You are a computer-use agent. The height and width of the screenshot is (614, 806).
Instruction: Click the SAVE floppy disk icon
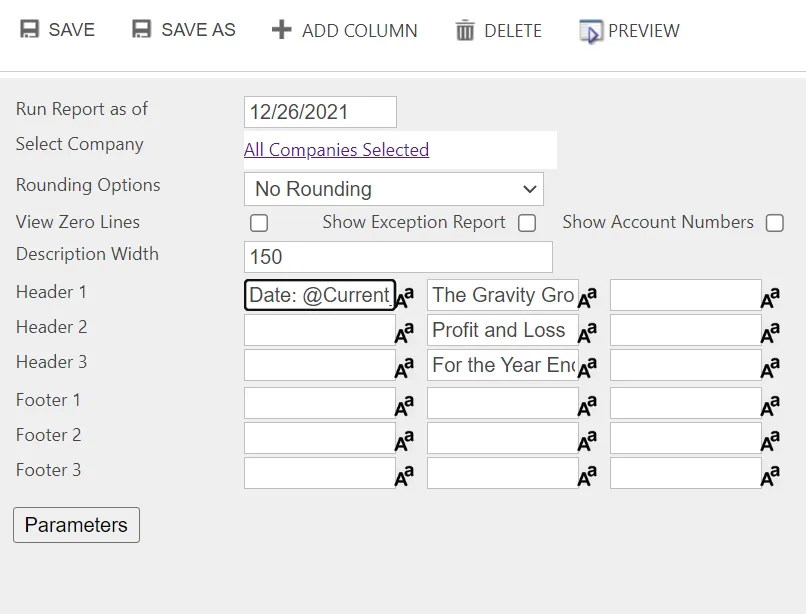(29, 29)
